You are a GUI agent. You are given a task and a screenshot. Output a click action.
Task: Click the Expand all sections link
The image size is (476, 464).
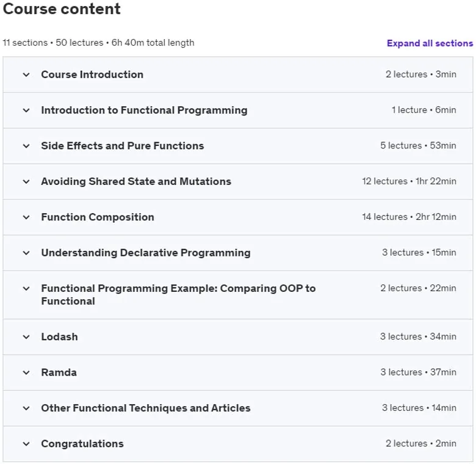pos(430,43)
